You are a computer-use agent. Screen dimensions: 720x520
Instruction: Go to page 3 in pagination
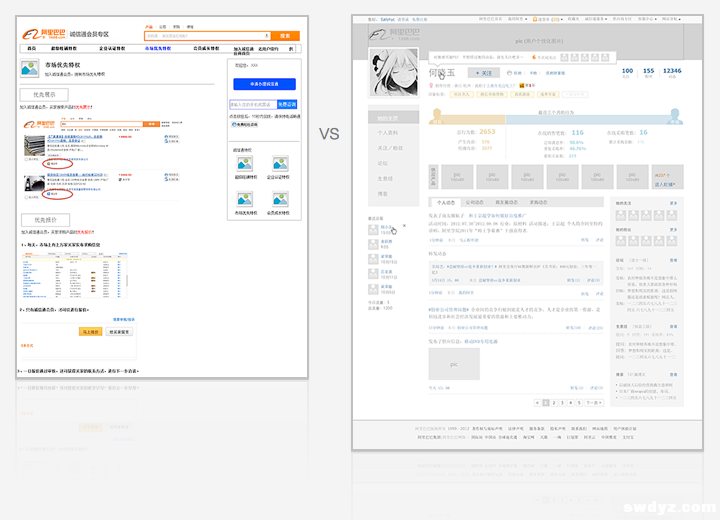point(563,403)
